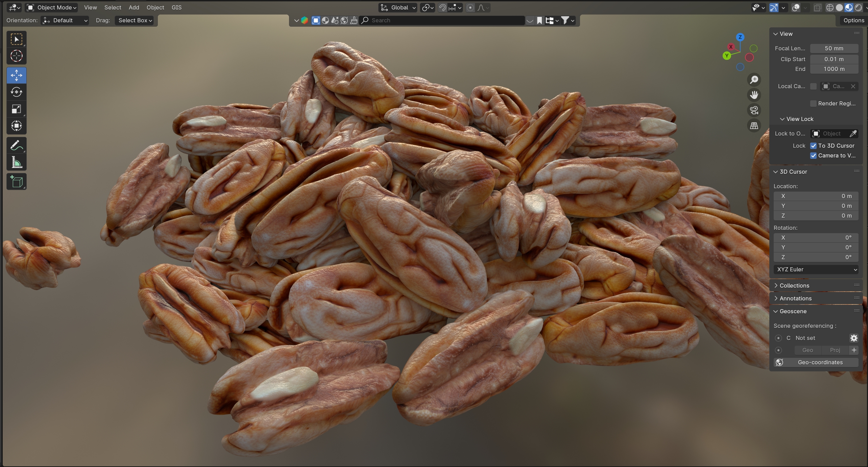Viewport: 868px width, 467px height.
Task: Click the Focal Length 50 mm field
Action: pos(834,48)
